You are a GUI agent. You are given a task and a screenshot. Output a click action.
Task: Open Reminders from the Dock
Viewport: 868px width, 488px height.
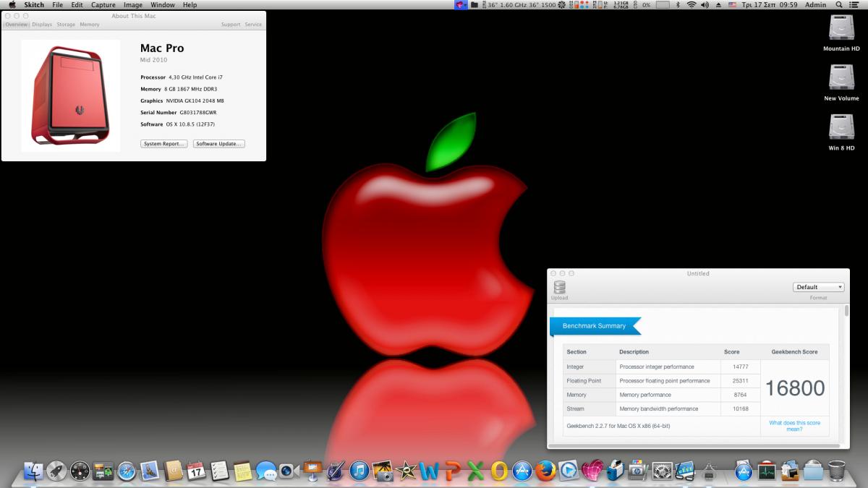click(x=219, y=471)
